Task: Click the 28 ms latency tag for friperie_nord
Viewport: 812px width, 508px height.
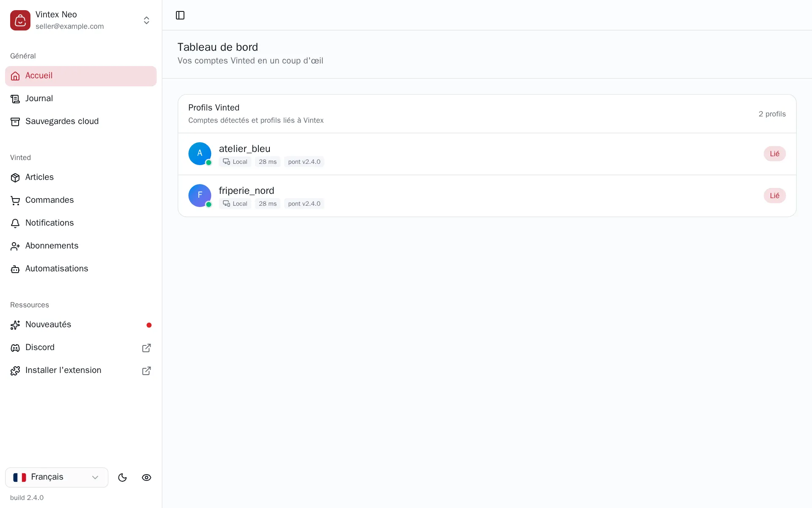Action: pyautogui.click(x=268, y=204)
